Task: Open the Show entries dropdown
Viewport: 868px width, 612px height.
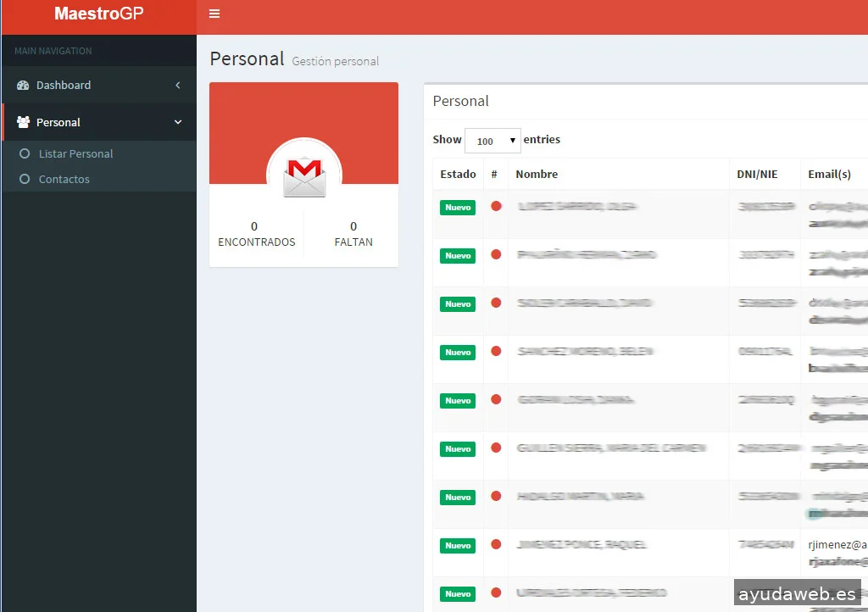Action: [492, 141]
